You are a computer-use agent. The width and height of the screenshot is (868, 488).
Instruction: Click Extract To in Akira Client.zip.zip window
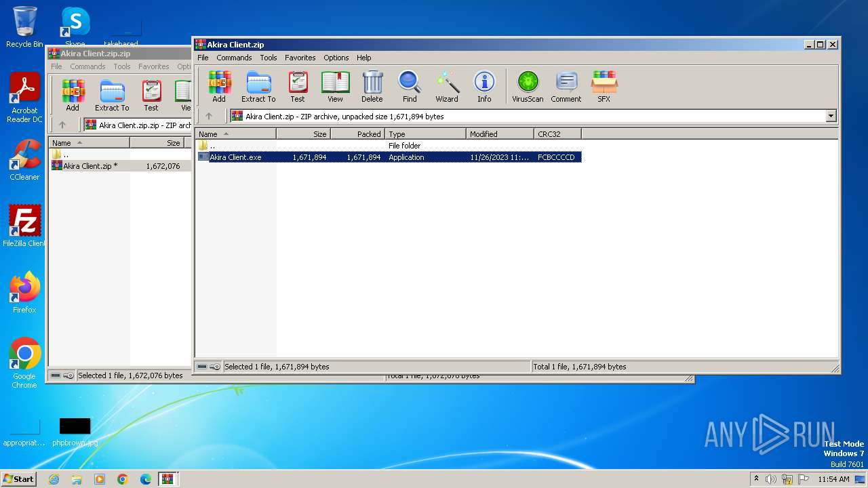coord(112,95)
